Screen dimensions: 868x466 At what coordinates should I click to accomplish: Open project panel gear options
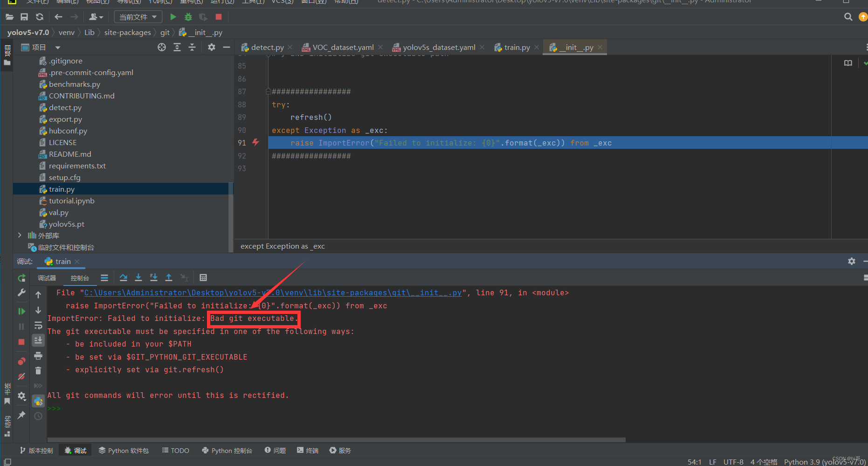coord(212,47)
